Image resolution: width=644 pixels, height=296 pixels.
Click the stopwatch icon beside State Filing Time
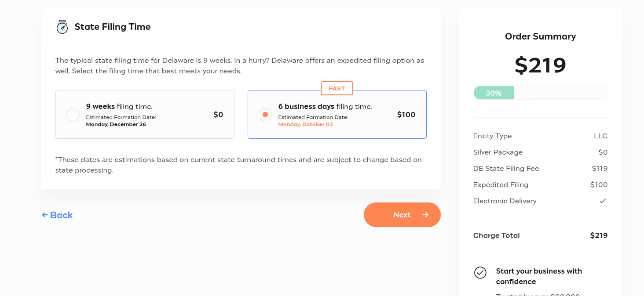click(62, 27)
